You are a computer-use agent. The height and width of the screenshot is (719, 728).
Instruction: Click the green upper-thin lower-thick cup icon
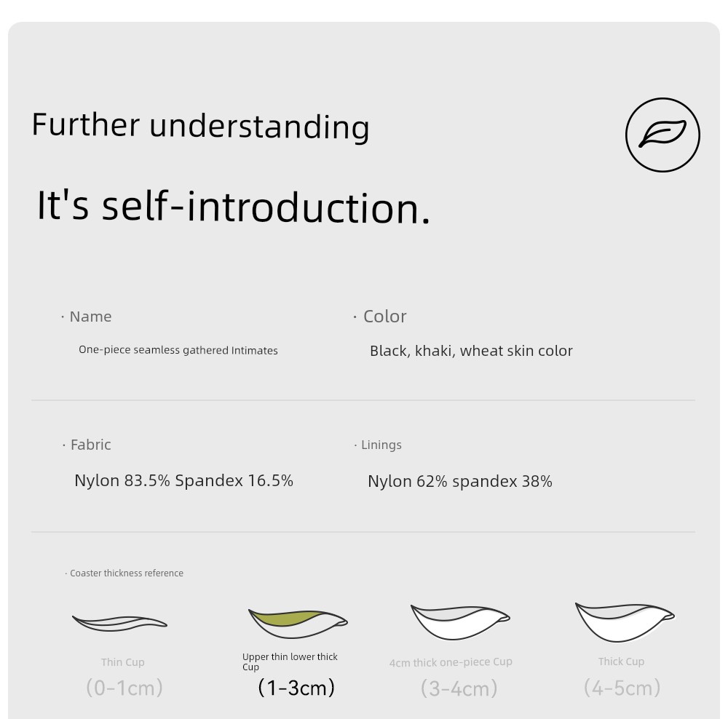(297, 621)
